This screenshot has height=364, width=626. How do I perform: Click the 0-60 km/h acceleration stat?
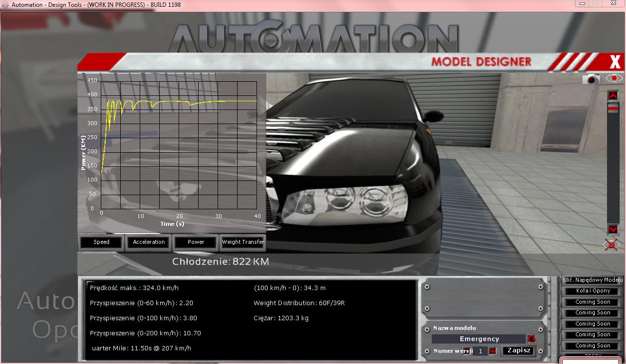[x=142, y=303]
